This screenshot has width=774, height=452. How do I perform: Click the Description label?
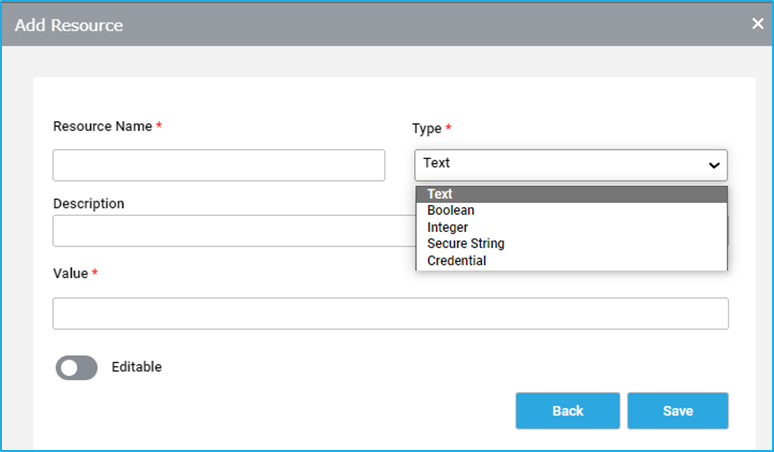pos(89,203)
